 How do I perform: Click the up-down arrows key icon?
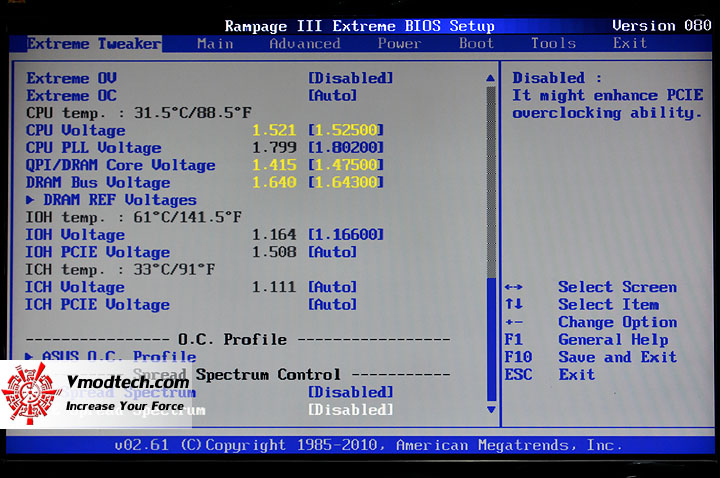point(513,304)
